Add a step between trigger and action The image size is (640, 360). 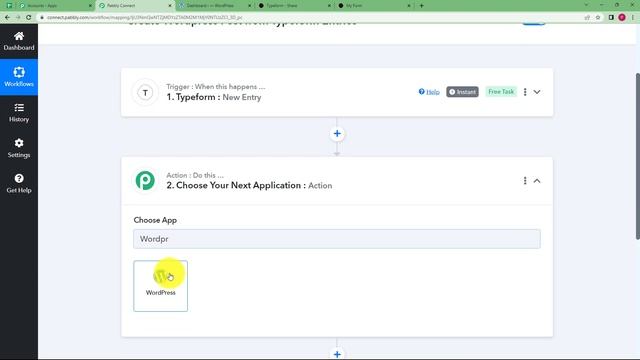point(337,133)
